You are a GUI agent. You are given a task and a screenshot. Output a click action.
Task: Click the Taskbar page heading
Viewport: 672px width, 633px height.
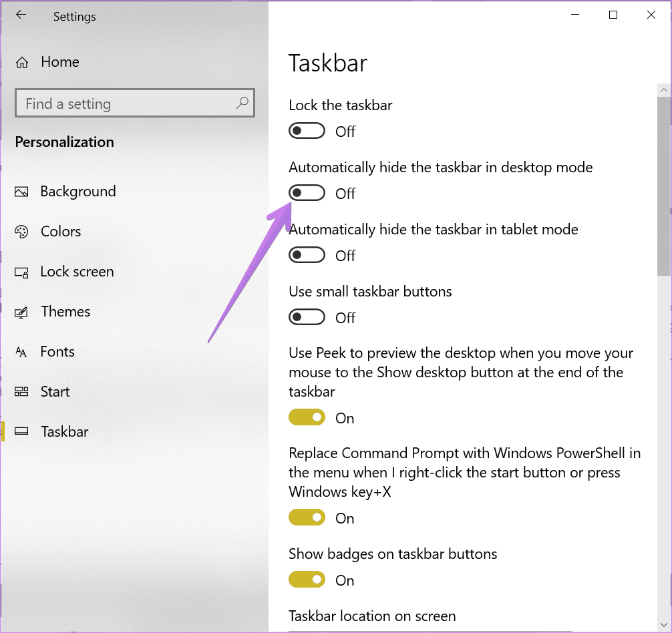[x=328, y=63]
